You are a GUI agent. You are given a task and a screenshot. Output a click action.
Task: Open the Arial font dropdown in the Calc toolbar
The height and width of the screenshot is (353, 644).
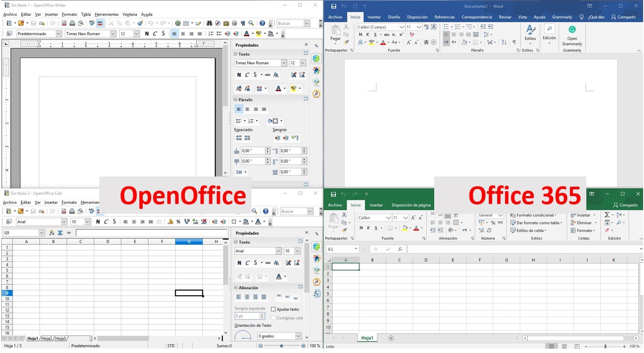64,222
